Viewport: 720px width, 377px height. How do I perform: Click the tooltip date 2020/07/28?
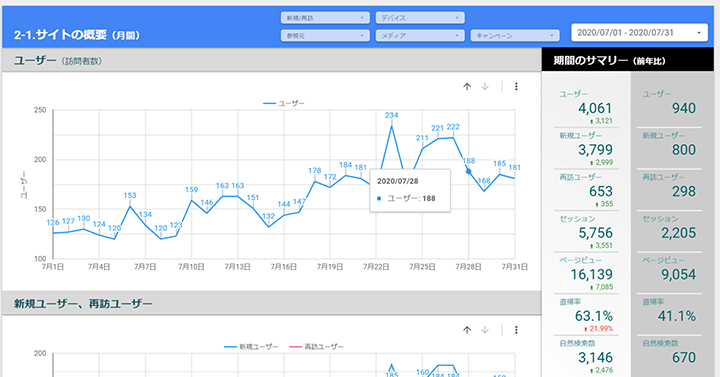click(398, 181)
